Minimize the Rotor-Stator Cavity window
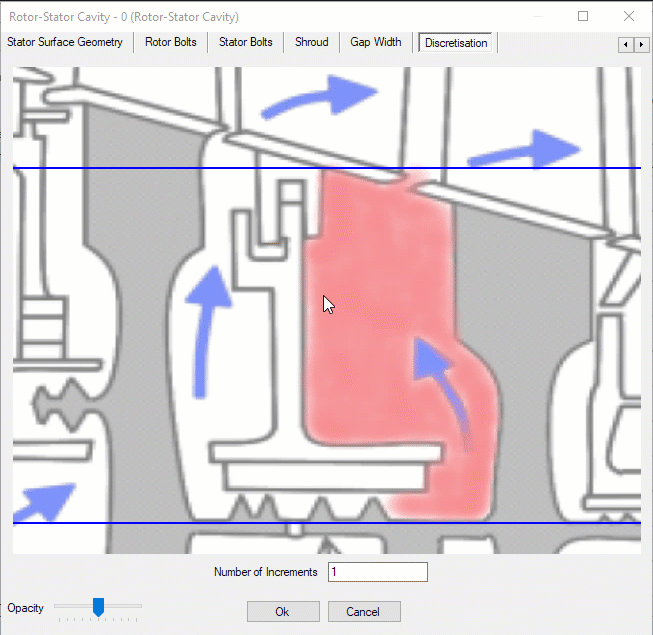The height and width of the screenshot is (635, 653). [538, 16]
